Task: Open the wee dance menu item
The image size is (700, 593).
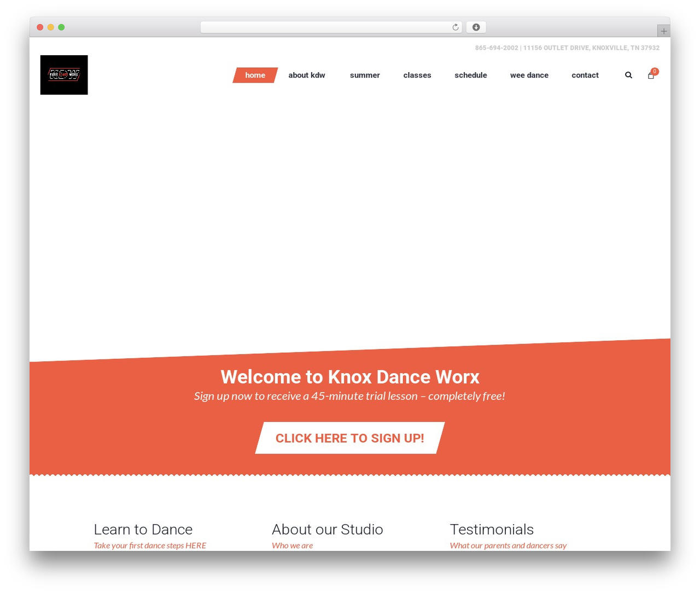Action: 529,75
